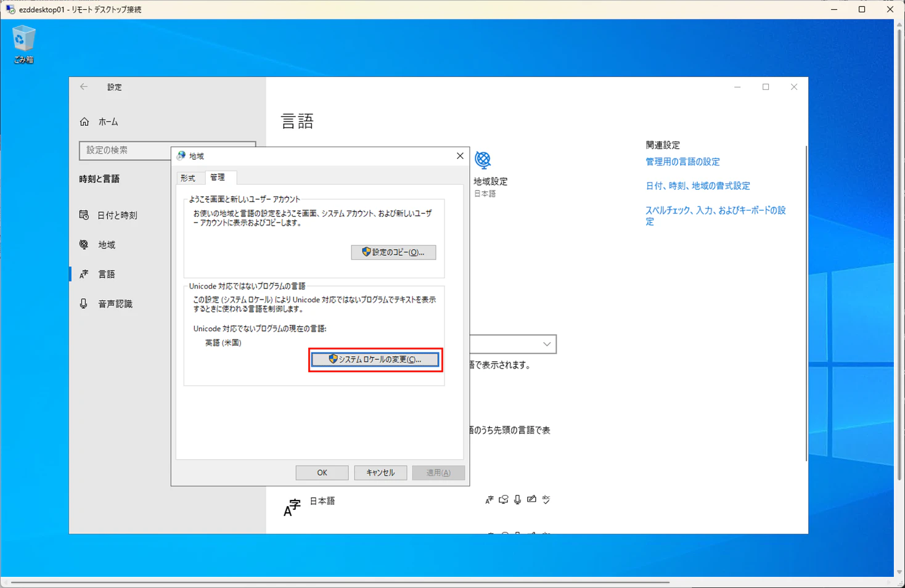Click the back arrow in Settings

tap(84, 87)
